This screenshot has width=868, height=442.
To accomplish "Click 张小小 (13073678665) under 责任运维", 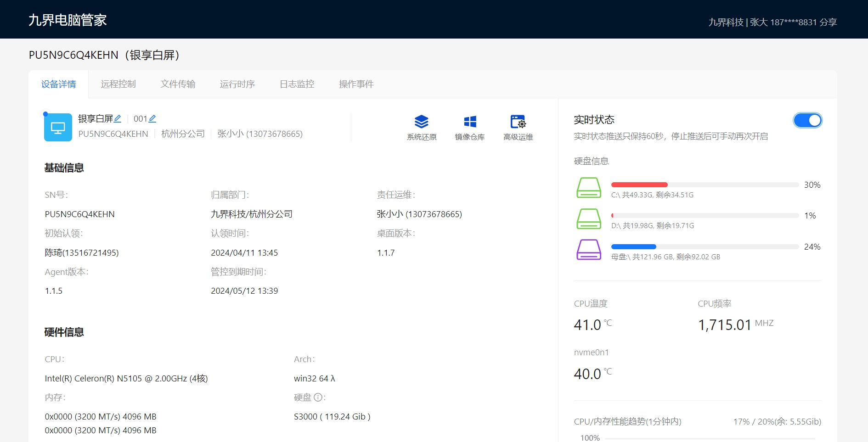I will pos(419,214).
